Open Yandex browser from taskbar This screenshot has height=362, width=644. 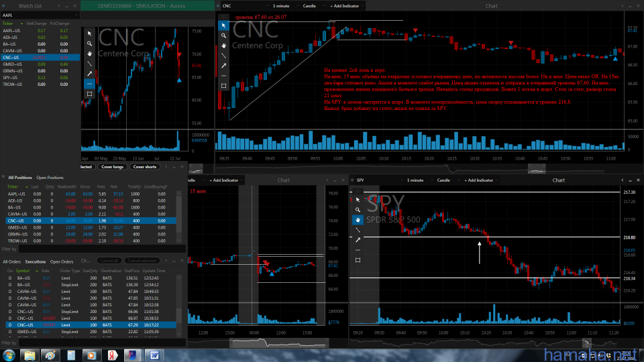(x=112, y=355)
